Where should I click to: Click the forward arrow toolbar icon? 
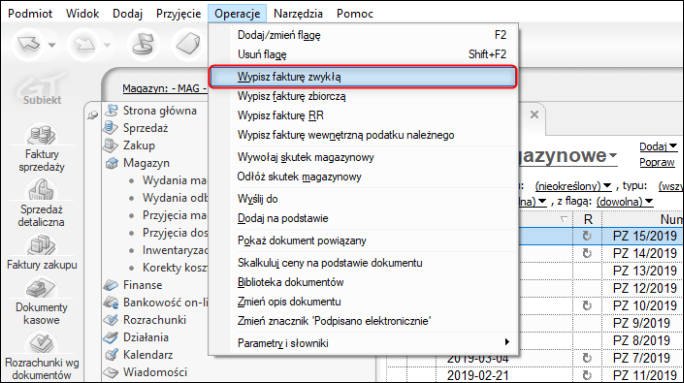pos(84,44)
